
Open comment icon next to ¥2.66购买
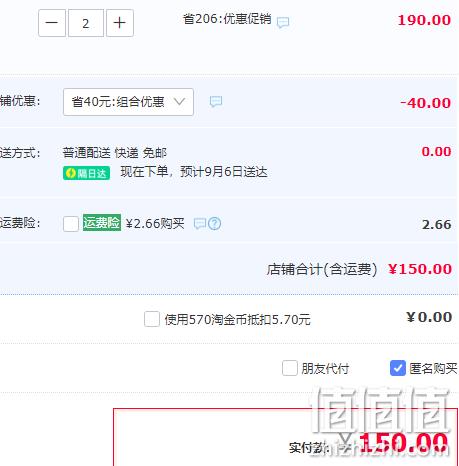tap(200, 223)
